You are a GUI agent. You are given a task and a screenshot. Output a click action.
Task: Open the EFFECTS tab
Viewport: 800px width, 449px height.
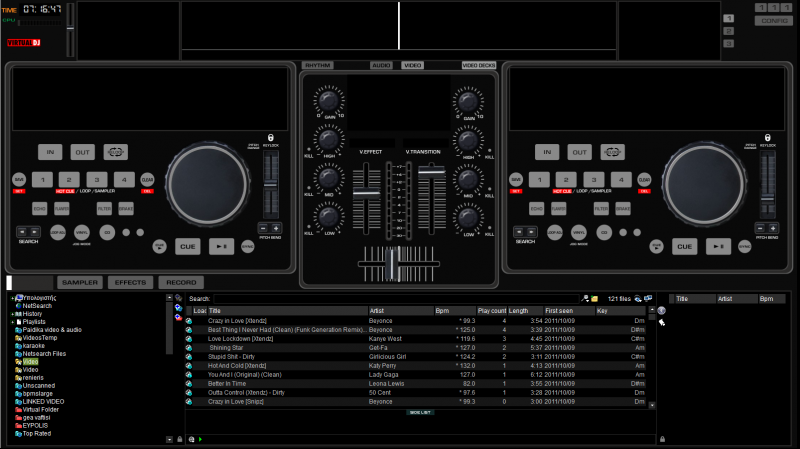click(x=130, y=283)
